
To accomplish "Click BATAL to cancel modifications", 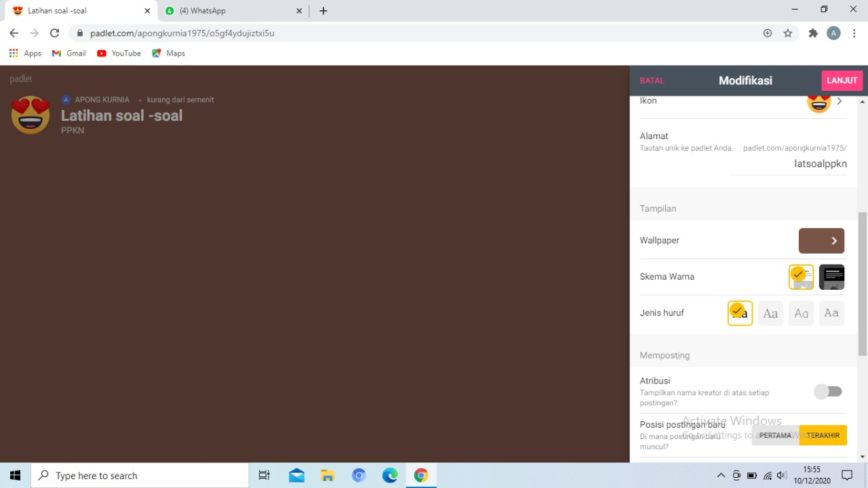I will (x=652, y=81).
